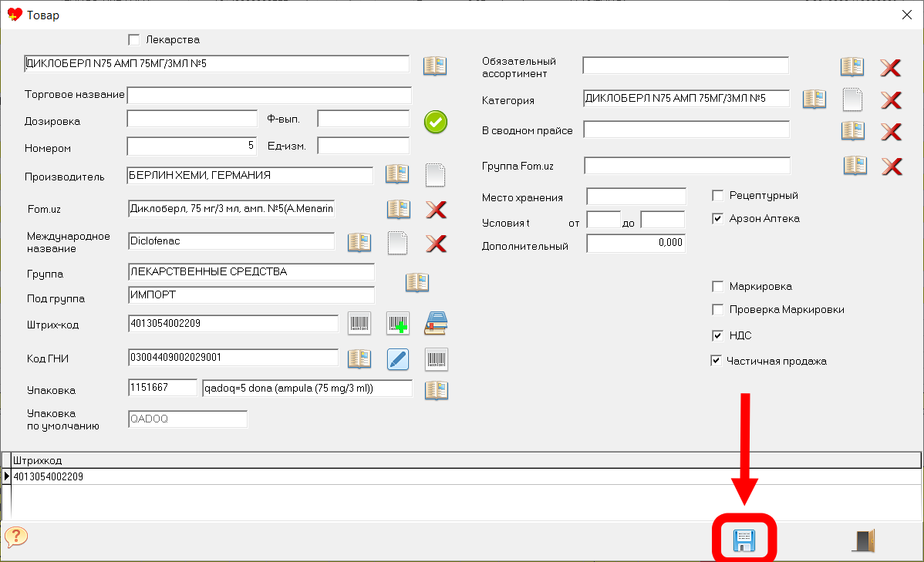The height and width of the screenshot is (562, 924).
Task: Clear Международное название with red X
Action: (x=436, y=244)
